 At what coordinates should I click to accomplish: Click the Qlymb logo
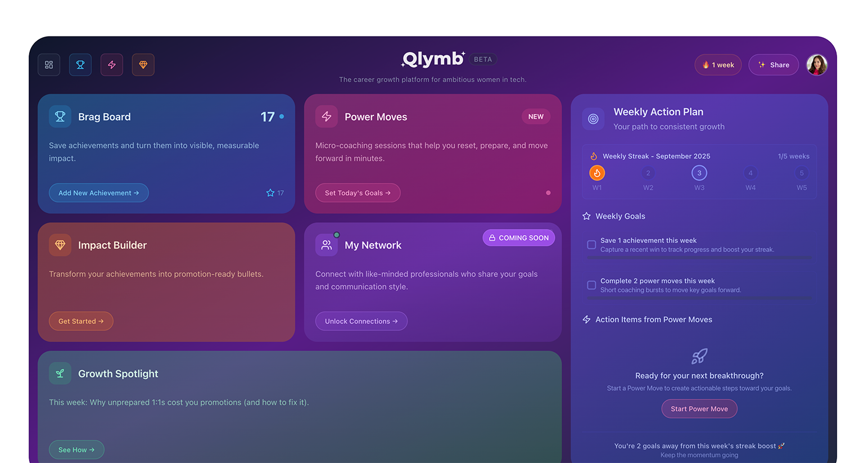pyautogui.click(x=433, y=59)
